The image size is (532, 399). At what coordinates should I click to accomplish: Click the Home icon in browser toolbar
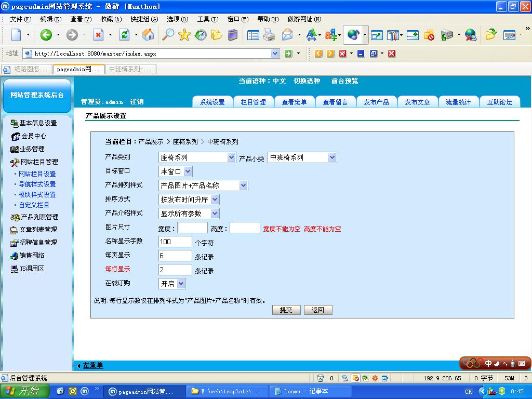point(148,35)
